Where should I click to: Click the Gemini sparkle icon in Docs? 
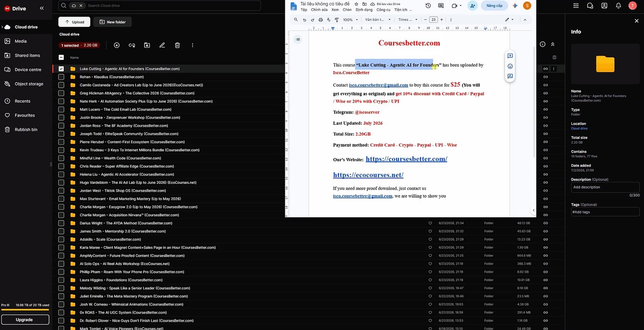click(515, 5)
